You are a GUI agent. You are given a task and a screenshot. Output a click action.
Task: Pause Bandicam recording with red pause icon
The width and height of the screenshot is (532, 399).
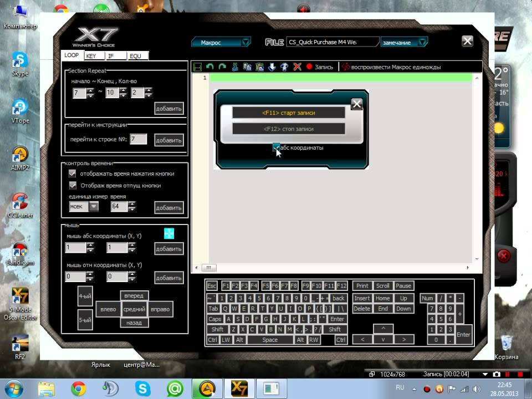[508, 374]
